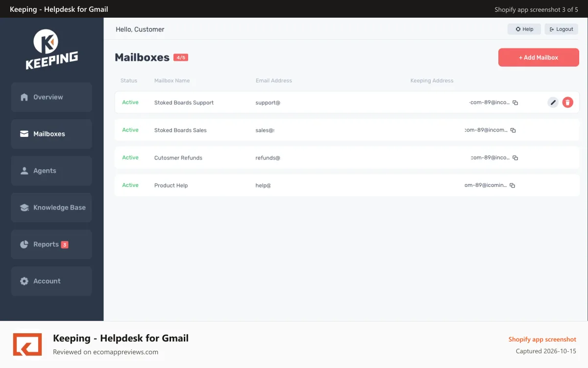Click the Keeping app logo in footer

pos(27,344)
